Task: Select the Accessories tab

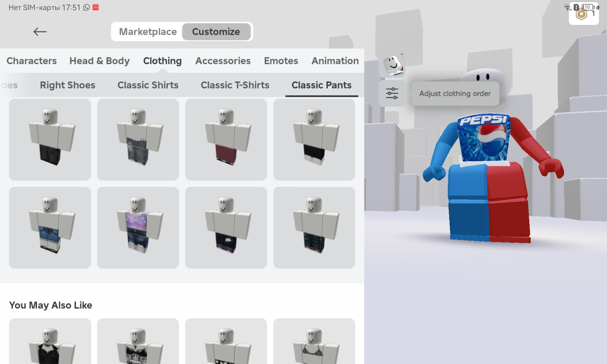Action: [x=223, y=61]
